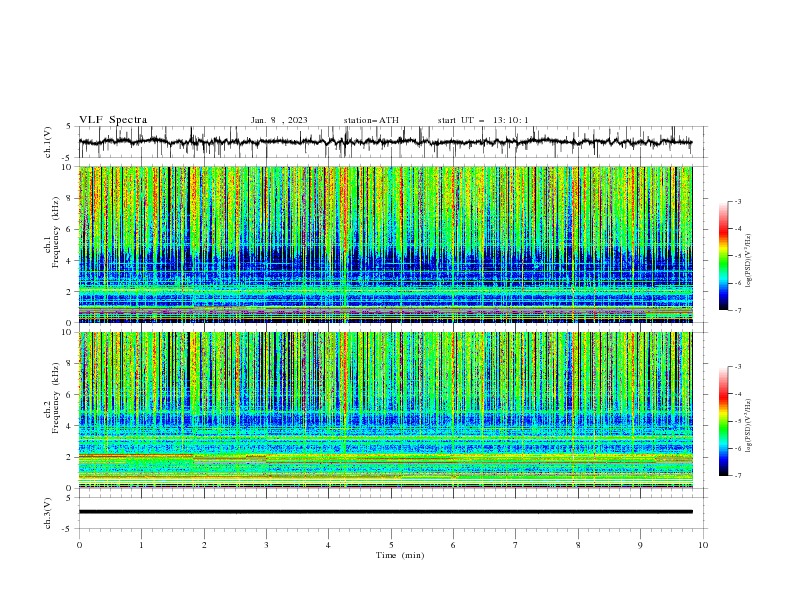Click the ch.1 colorbar log(PSD) label

[x=748, y=261]
